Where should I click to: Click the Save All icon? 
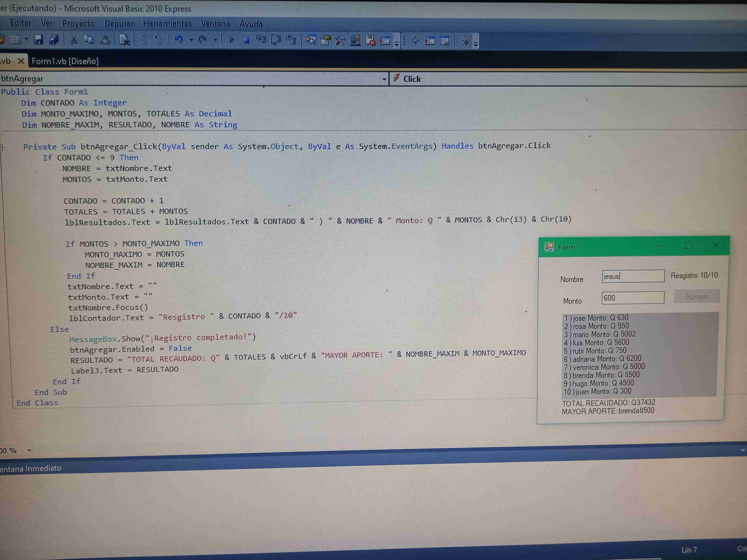coord(54,40)
